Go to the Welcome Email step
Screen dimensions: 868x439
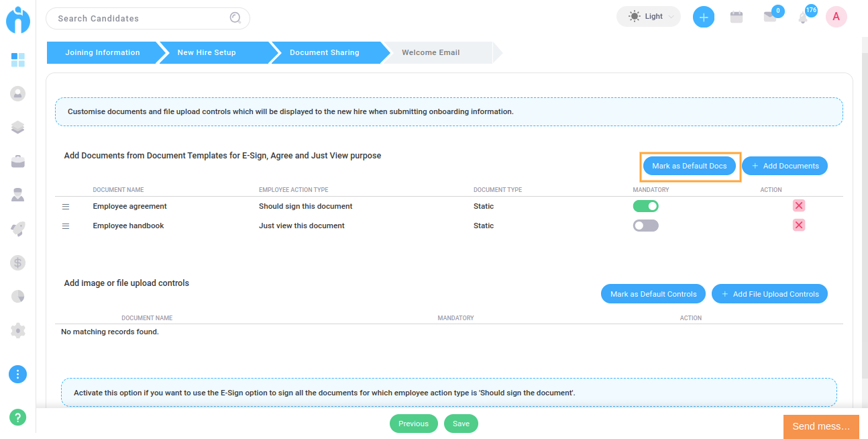tap(431, 52)
